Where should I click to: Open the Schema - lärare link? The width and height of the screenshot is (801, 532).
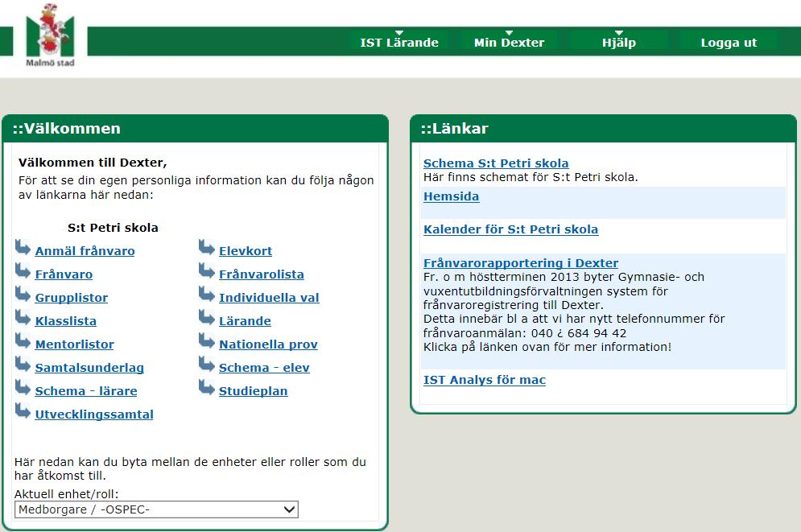click(86, 391)
